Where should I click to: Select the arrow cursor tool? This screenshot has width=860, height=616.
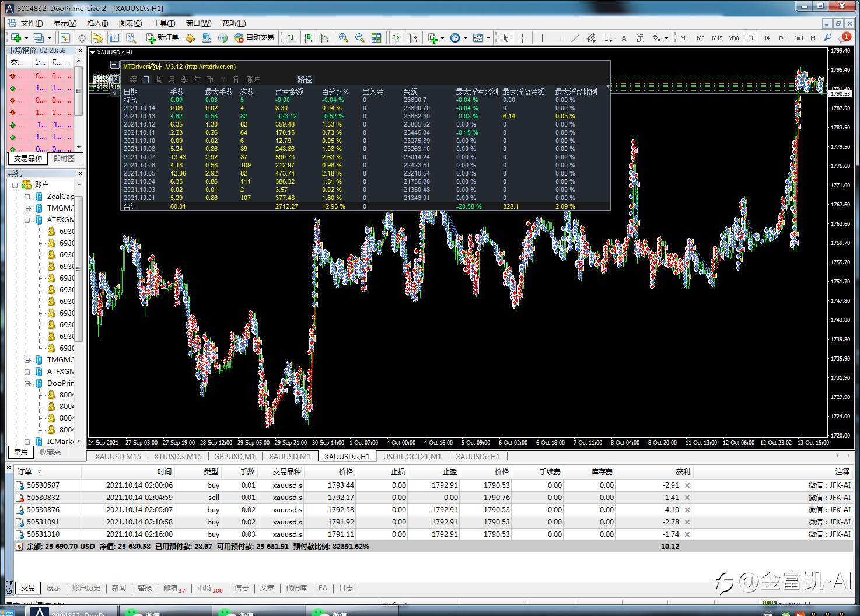click(x=506, y=38)
